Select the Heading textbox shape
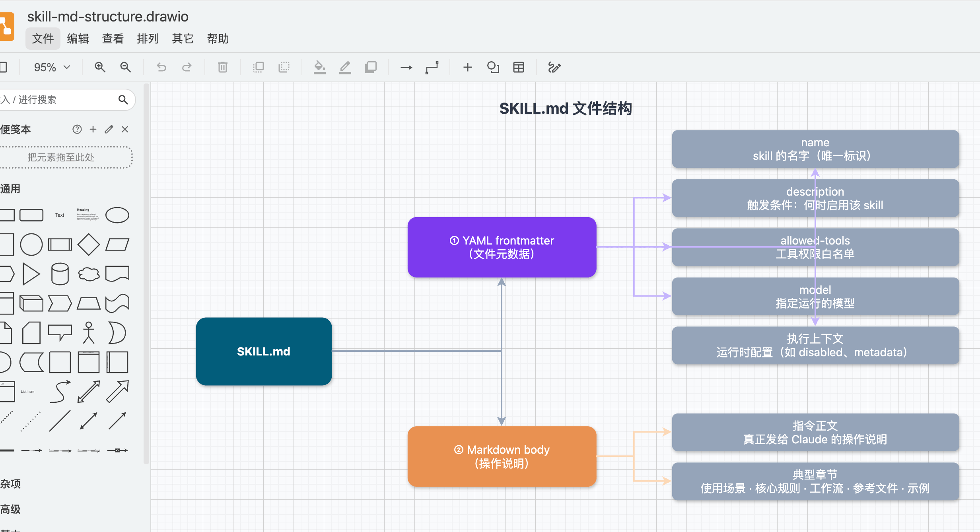This screenshot has width=980, height=532. [88, 214]
